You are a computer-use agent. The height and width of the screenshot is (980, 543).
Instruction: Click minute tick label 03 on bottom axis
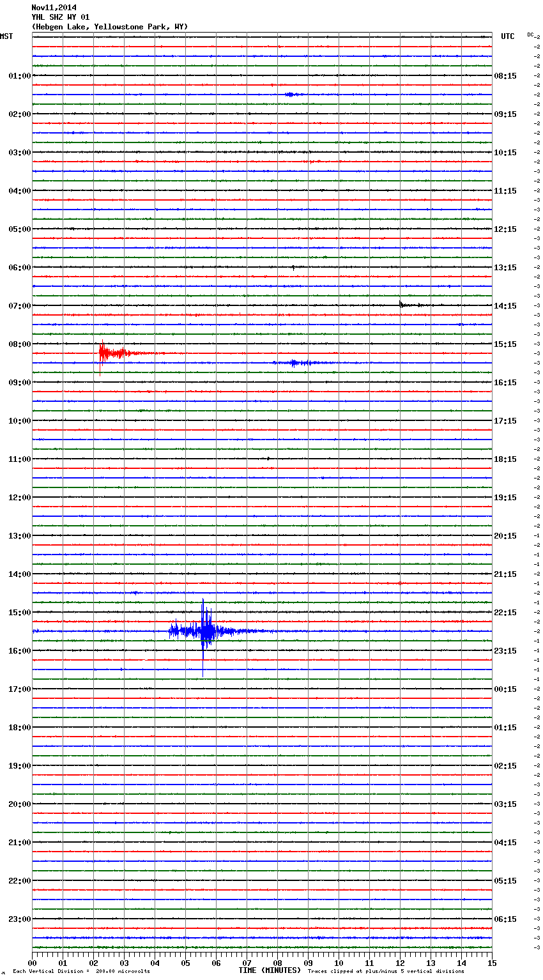[124, 963]
